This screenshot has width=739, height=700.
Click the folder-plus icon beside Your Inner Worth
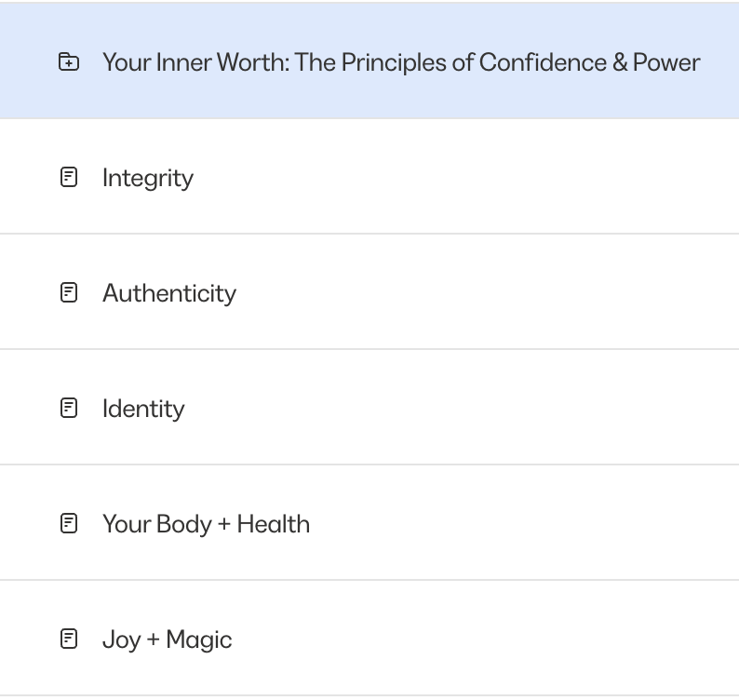click(69, 61)
